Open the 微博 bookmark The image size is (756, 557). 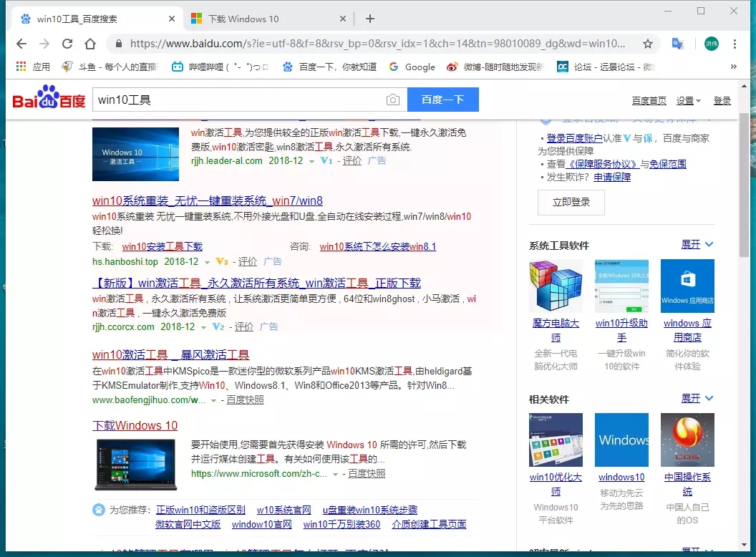[x=495, y=67]
